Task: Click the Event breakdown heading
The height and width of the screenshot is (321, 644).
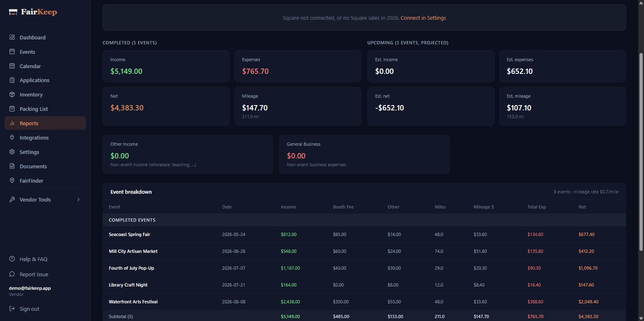Action: tap(131, 192)
